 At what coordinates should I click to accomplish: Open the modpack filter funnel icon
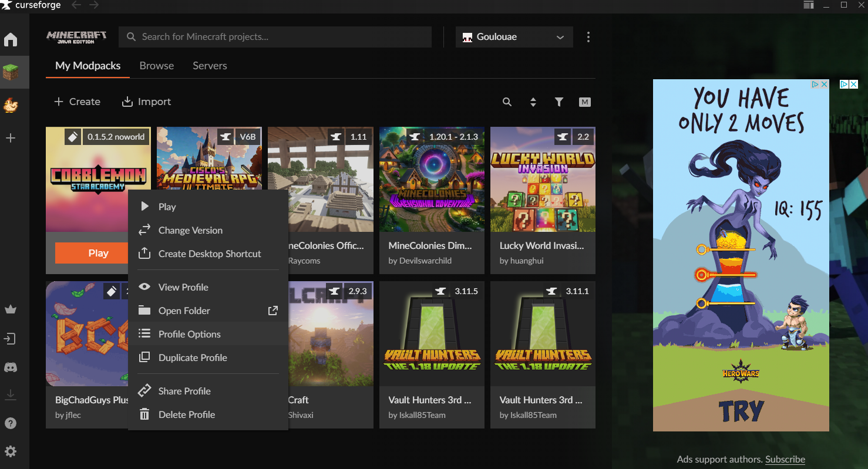coord(559,102)
